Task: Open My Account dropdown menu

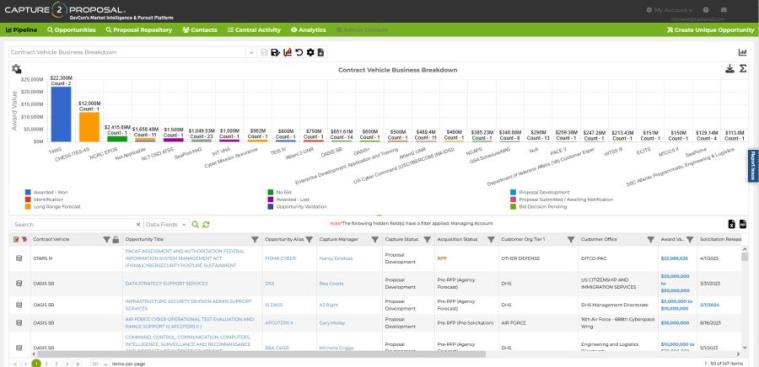Action: [x=669, y=10]
